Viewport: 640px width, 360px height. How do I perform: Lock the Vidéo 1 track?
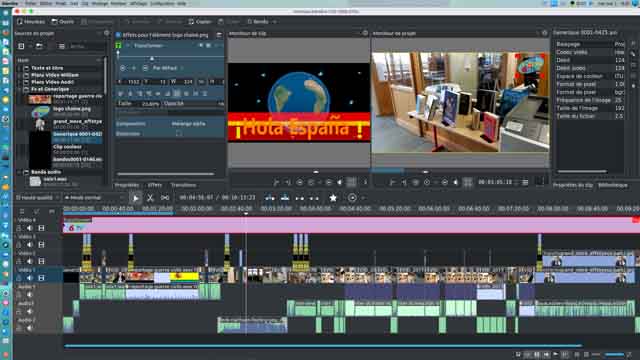click(19, 278)
